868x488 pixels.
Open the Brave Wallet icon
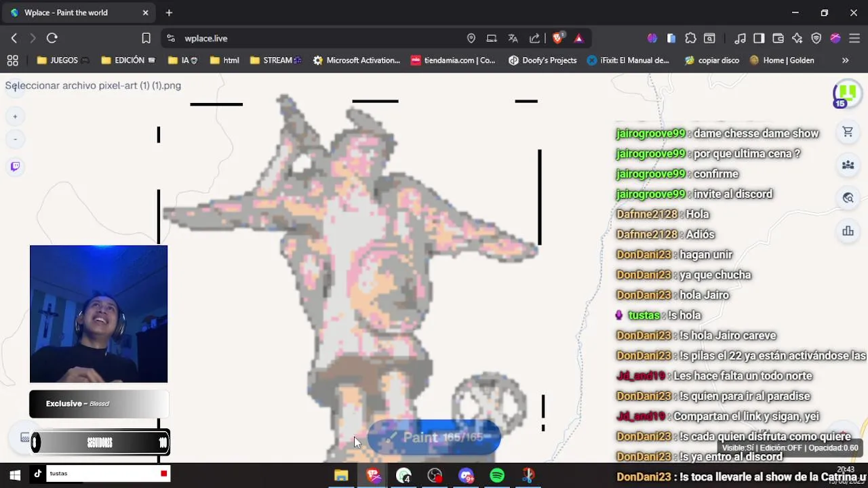[x=778, y=39]
